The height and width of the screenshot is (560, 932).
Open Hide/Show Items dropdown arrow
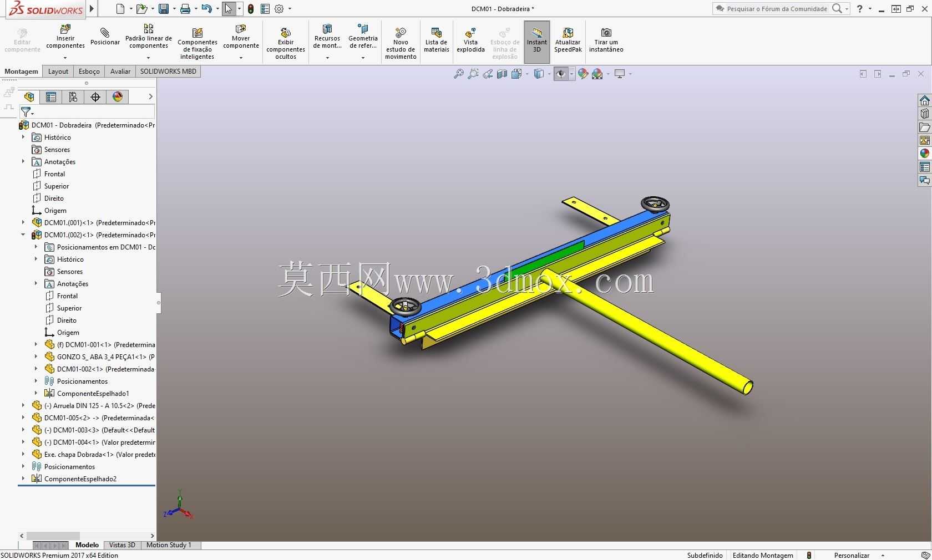pos(571,74)
